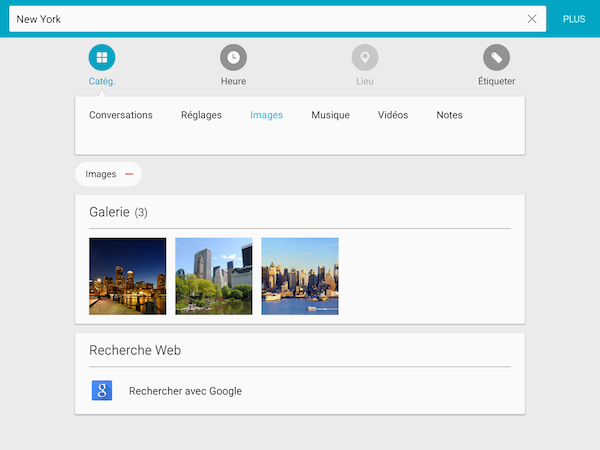Open the night skyline gallery photo
The height and width of the screenshot is (450, 600).
127,276
